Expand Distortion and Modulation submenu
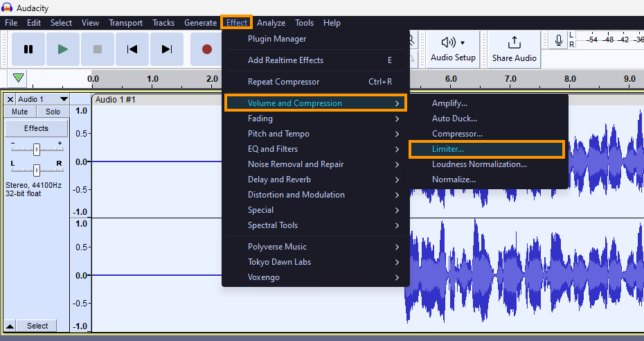The height and width of the screenshot is (341, 644). tap(316, 194)
